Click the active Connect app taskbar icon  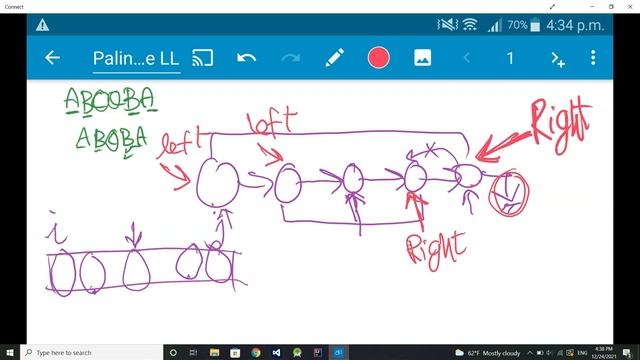(338, 352)
